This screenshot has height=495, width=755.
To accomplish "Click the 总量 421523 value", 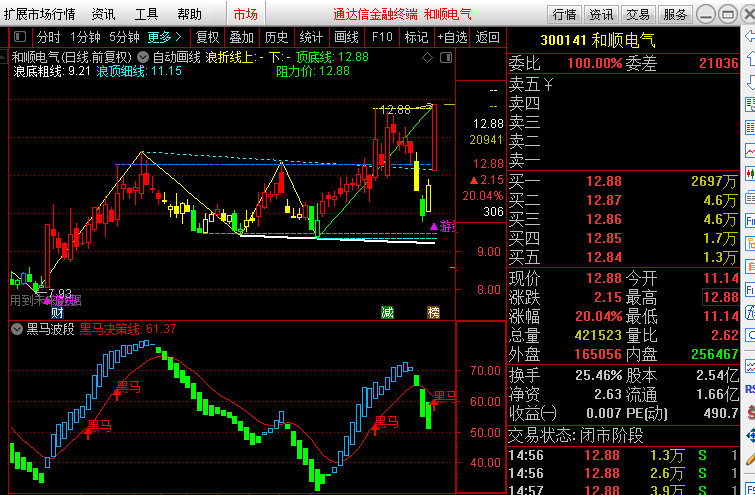I will pyautogui.click(x=598, y=335).
